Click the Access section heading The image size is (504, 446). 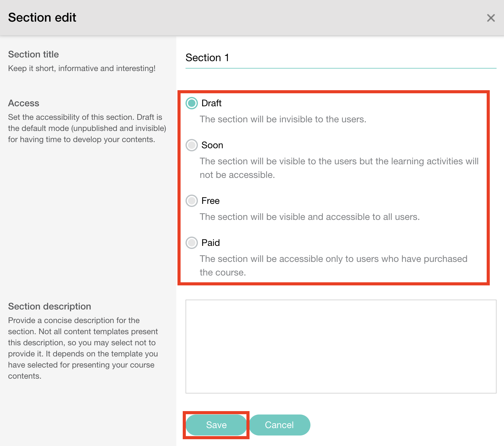(x=23, y=103)
